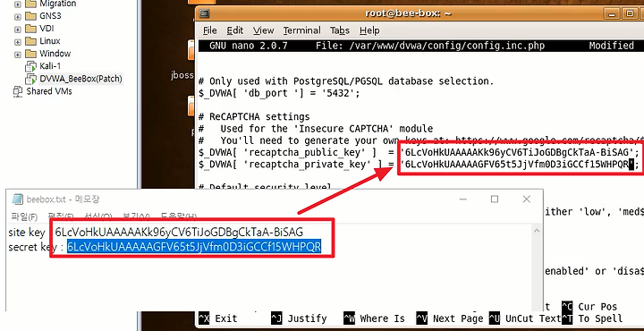
Task: Click ^X Exit shortcut in nano
Action: coord(218,318)
